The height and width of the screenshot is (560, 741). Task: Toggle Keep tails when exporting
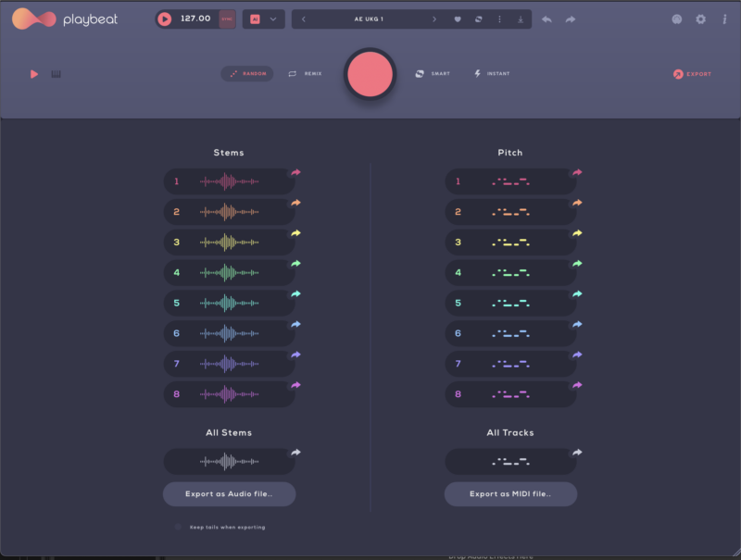tap(177, 527)
